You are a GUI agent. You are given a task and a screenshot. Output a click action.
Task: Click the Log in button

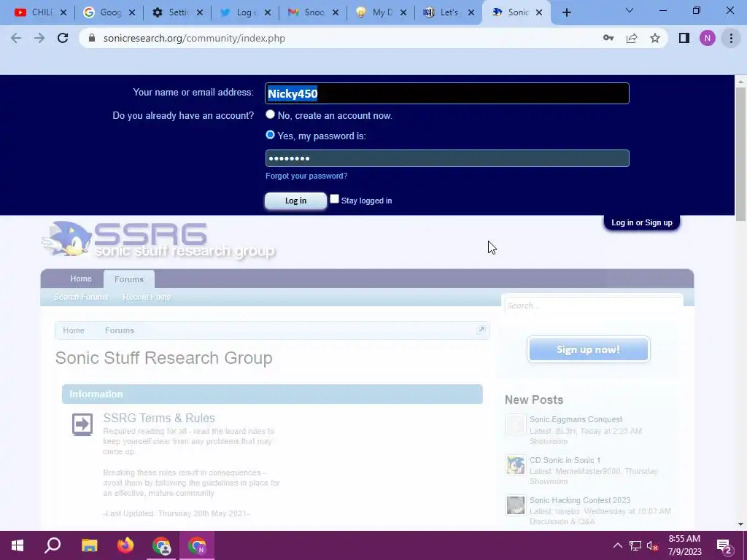pyautogui.click(x=295, y=201)
